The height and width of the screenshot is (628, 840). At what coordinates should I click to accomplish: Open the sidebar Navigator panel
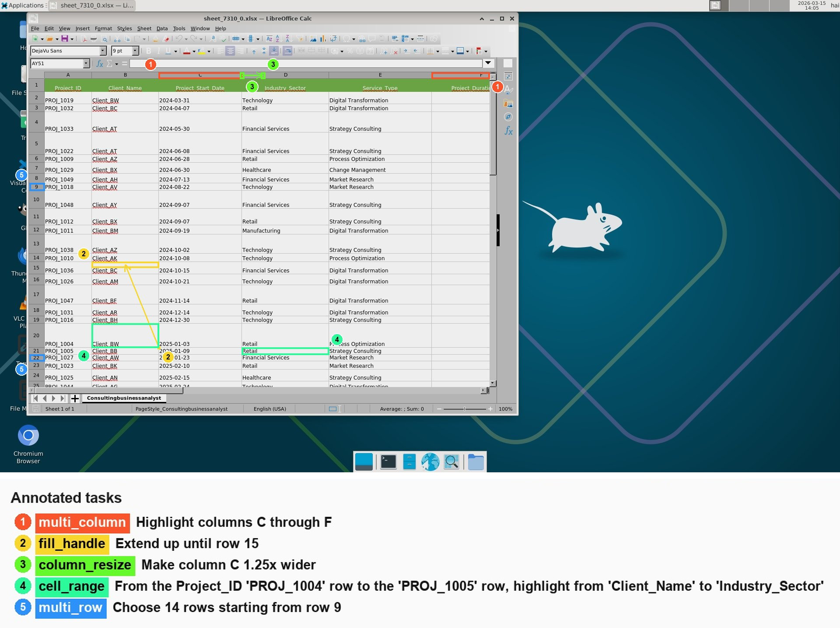(508, 117)
